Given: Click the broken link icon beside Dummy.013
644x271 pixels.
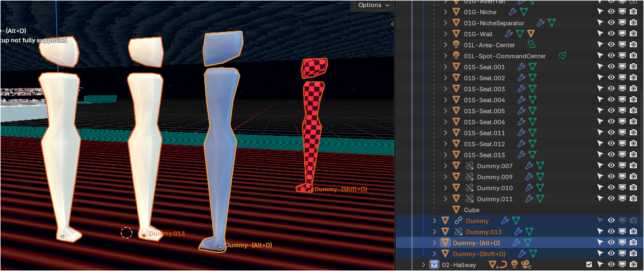Looking at the screenshot, I should (x=458, y=232).
